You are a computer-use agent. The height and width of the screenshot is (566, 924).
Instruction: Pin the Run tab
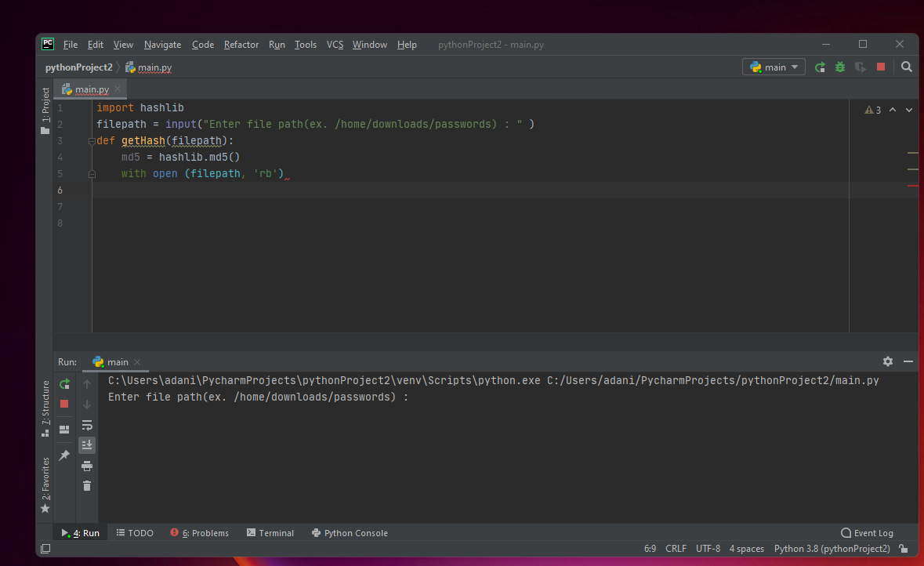point(64,455)
